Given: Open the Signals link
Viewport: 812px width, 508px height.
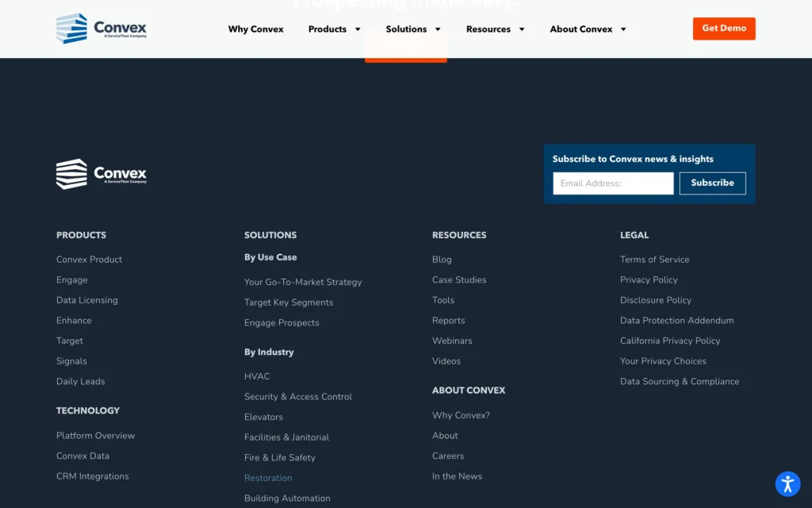Looking at the screenshot, I should coord(71,361).
